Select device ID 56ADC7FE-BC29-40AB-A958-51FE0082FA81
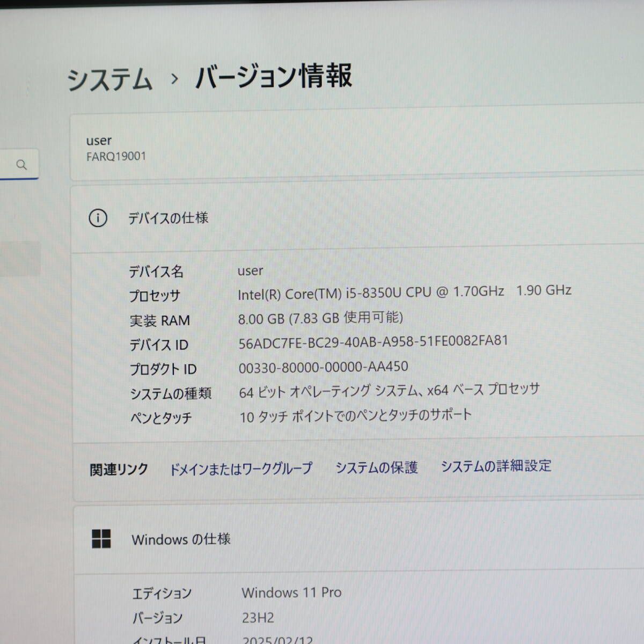 [373, 342]
